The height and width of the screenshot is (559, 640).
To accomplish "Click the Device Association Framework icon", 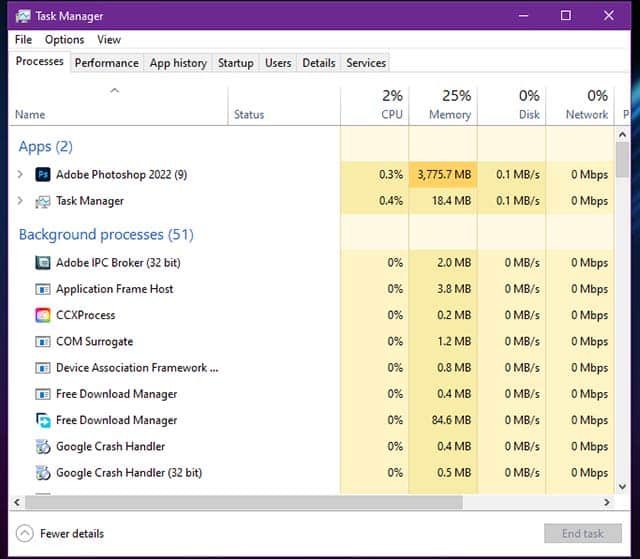I will coord(43,368).
